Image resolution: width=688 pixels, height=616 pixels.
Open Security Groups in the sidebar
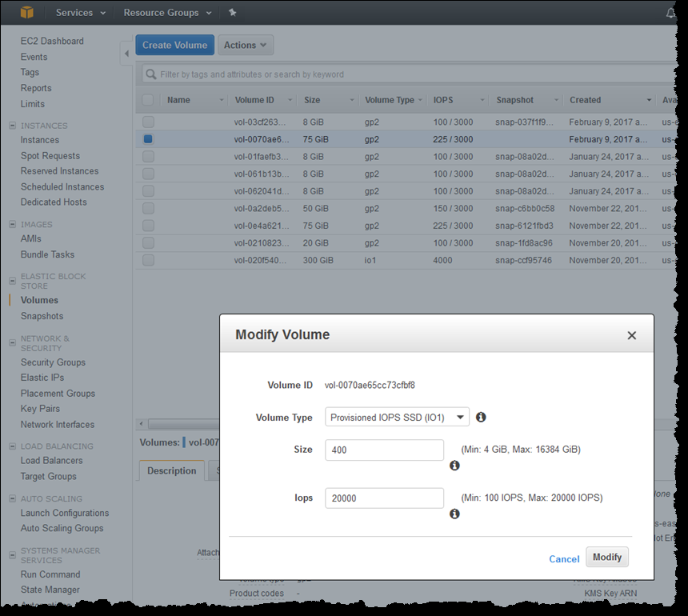pyautogui.click(x=53, y=362)
